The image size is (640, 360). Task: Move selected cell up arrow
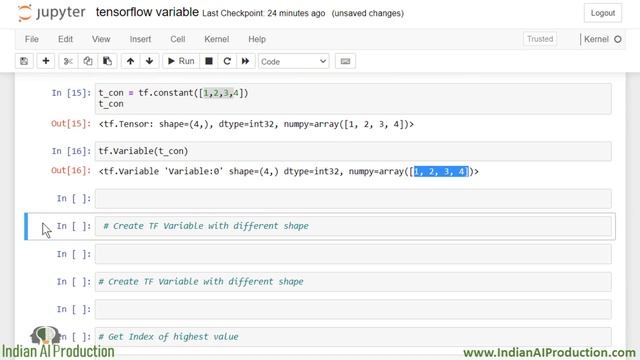coord(130,61)
